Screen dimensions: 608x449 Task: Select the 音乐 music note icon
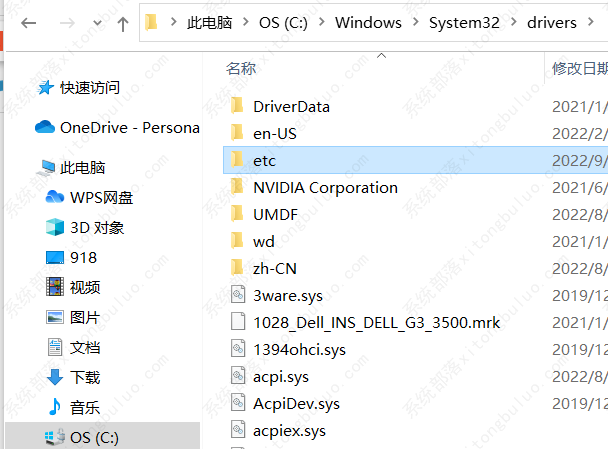(55, 407)
